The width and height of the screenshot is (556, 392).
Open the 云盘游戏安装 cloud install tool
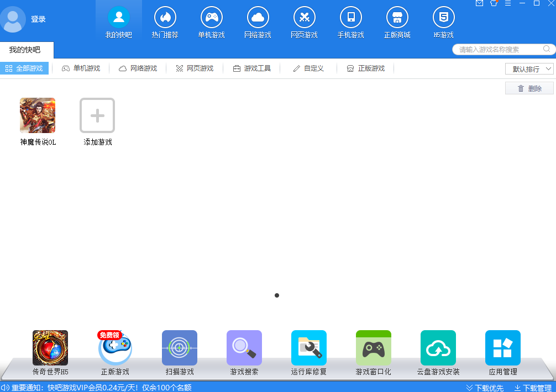(x=438, y=348)
